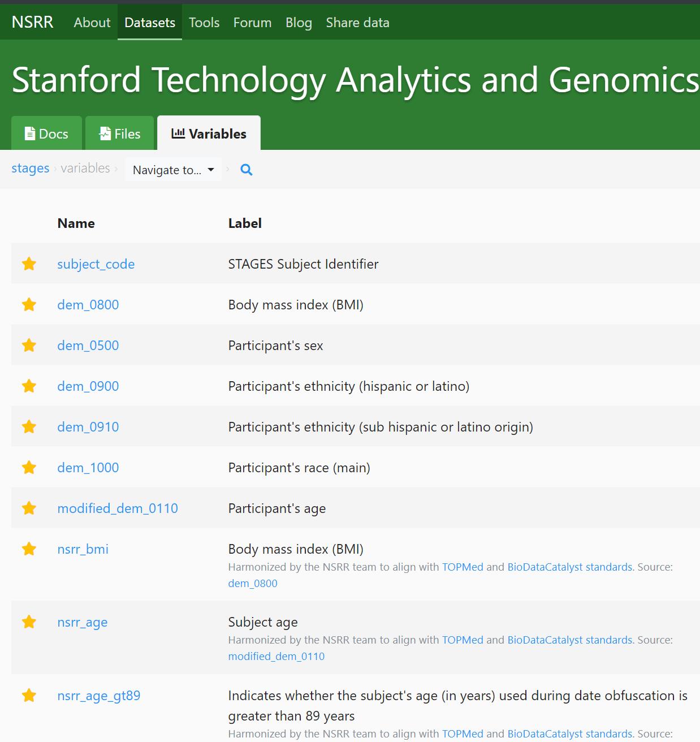Follow the TOPMed link under nsrr_bmi
This screenshot has width=700, height=742.
[462, 567]
